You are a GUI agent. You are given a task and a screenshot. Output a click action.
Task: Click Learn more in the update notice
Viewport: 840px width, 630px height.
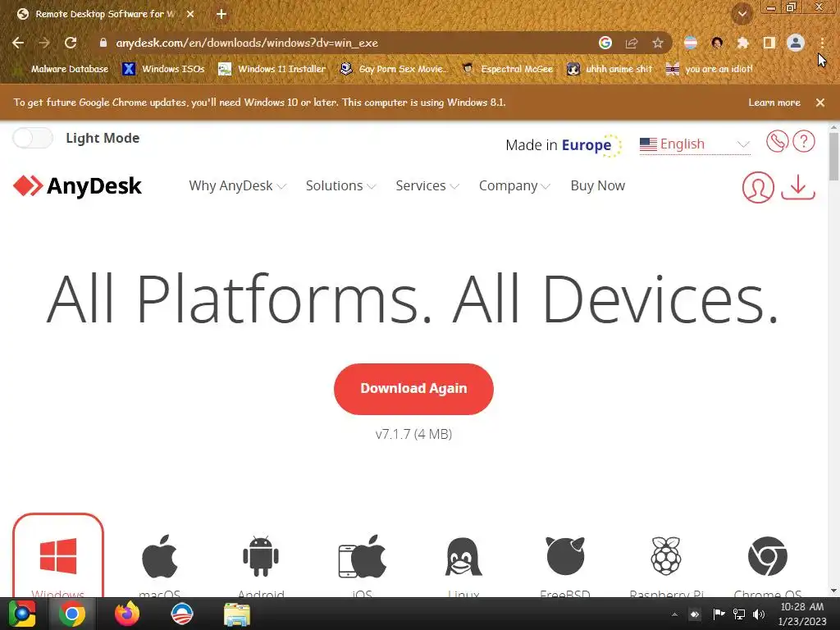[774, 103]
